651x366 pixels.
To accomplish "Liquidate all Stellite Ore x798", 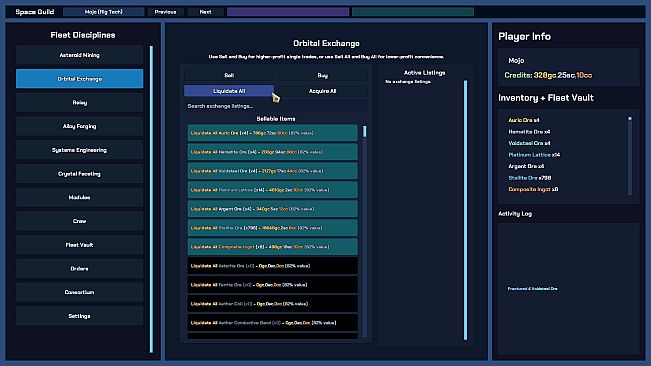I will [272, 228].
